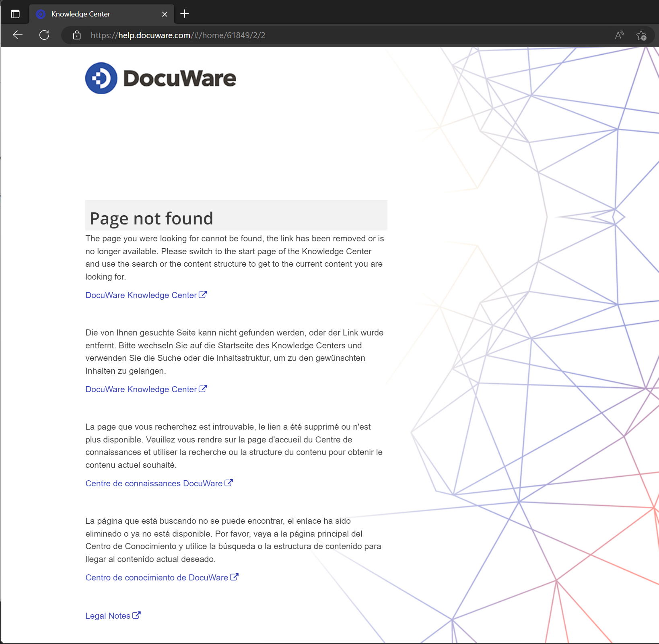Switch to the Knowledge Center tab
Viewport: 659px width, 644px height.
80,14
